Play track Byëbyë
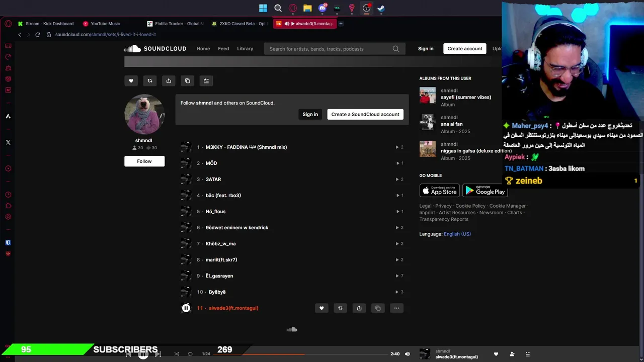 pyautogui.click(x=217, y=292)
